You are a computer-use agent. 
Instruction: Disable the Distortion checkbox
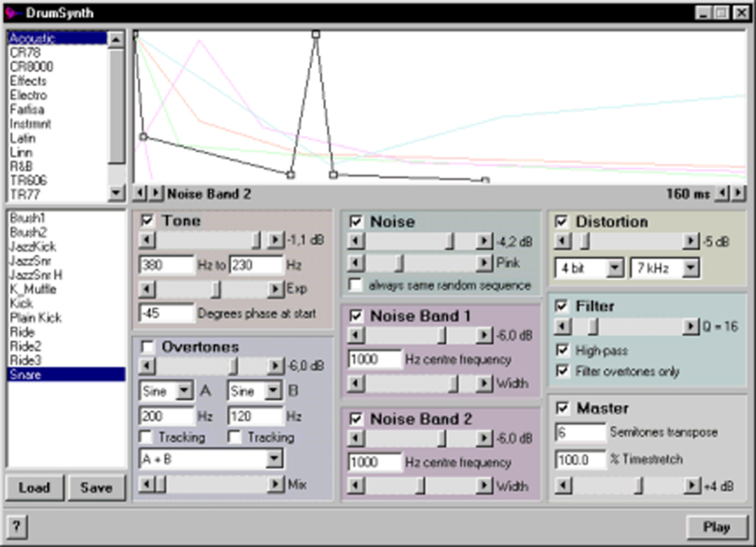561,221
